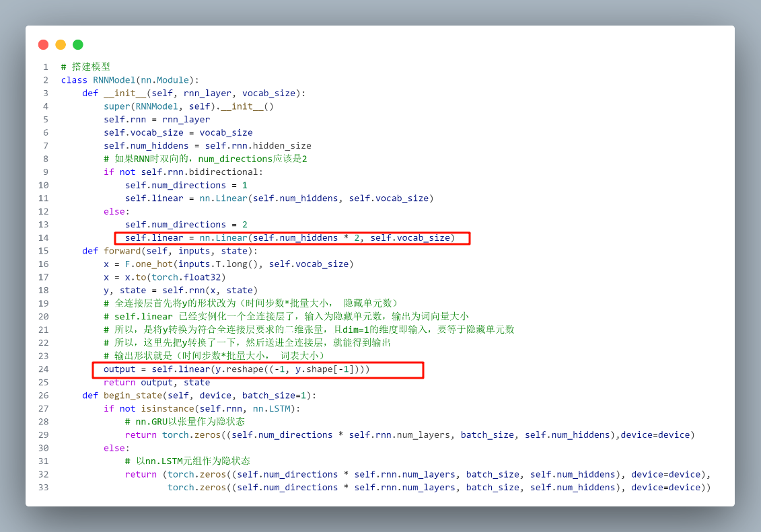
Task: Click 'self.num_directions = 1' assignment
Action: pyautogui.click(x=186, y=185)
